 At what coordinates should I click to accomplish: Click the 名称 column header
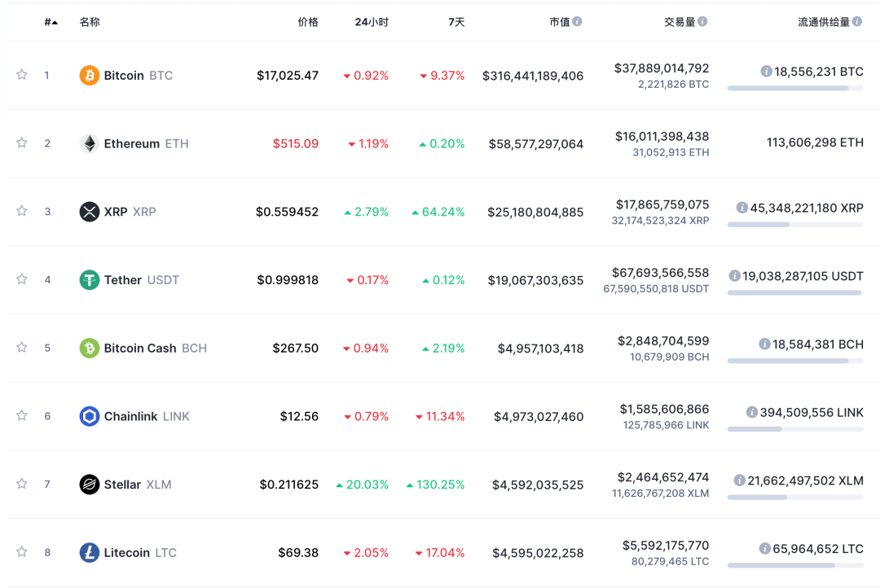click(x=90, y=22)
